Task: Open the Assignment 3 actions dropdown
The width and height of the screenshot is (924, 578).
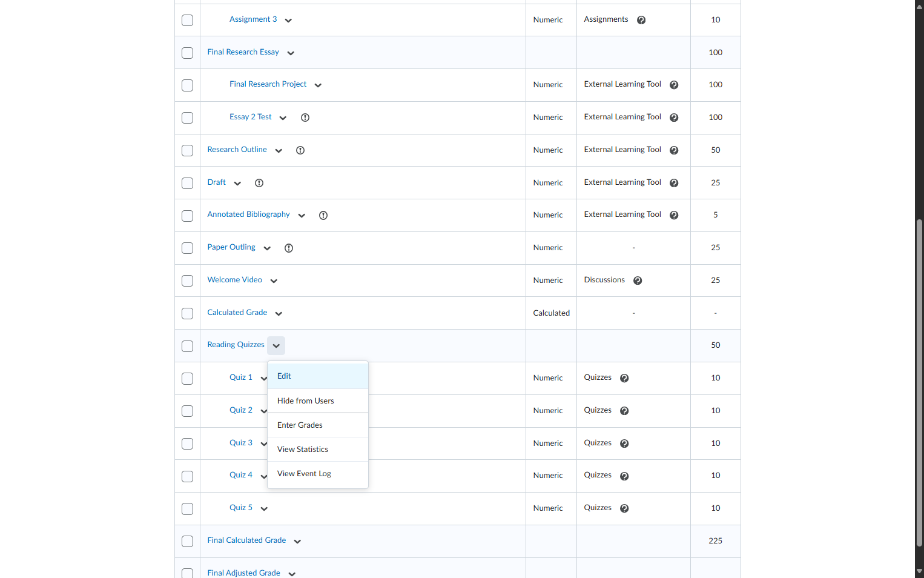Action: (x=288, y=21)
